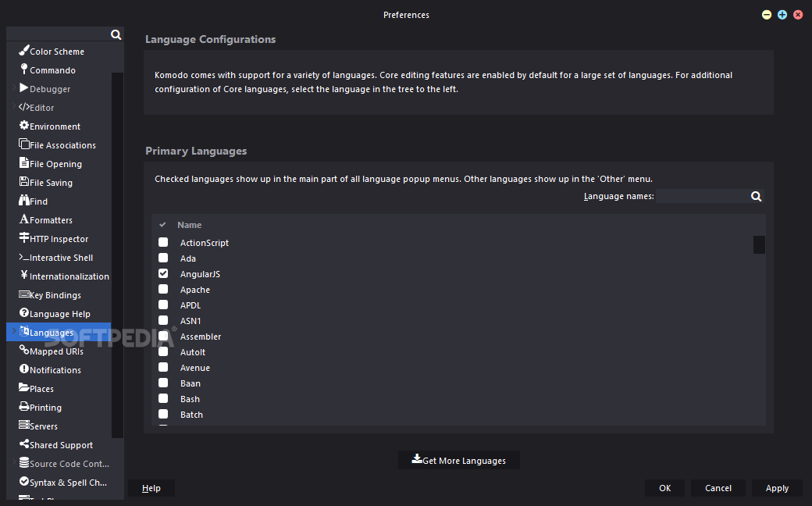Click the Source Code Control database icon
The image size is (812, 506).
[x=24, y=462]
